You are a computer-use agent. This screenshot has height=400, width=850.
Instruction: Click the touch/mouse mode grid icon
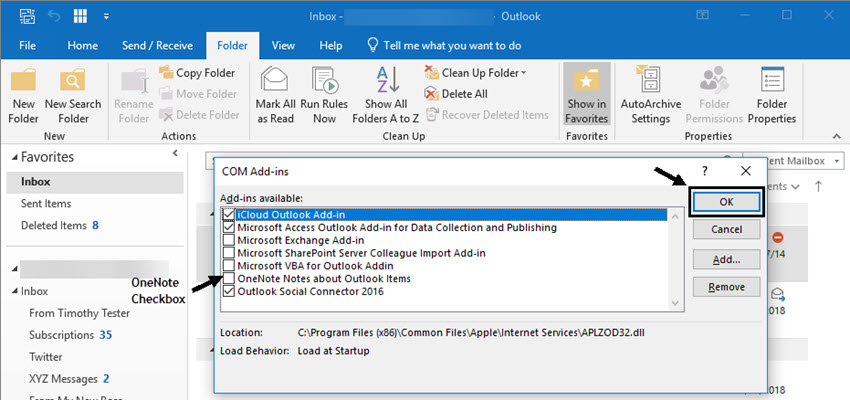[x=81, y=16]
